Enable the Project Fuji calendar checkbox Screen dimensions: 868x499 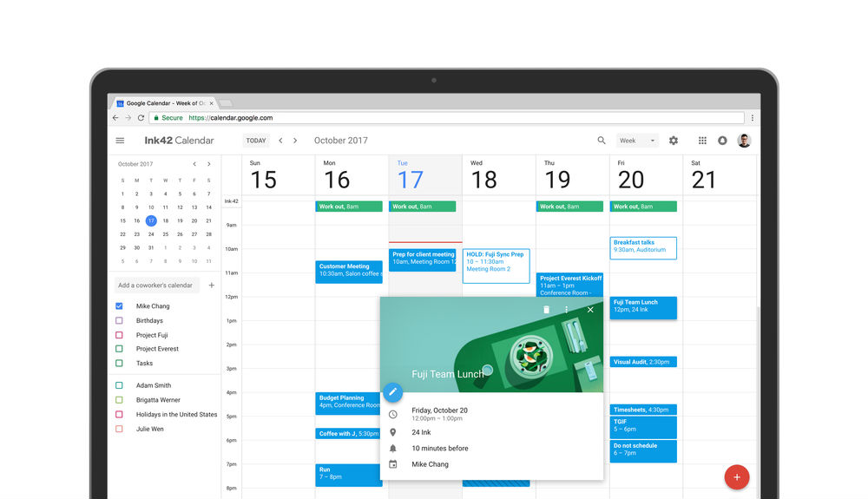pyautogui.click(x=119, y=335)
